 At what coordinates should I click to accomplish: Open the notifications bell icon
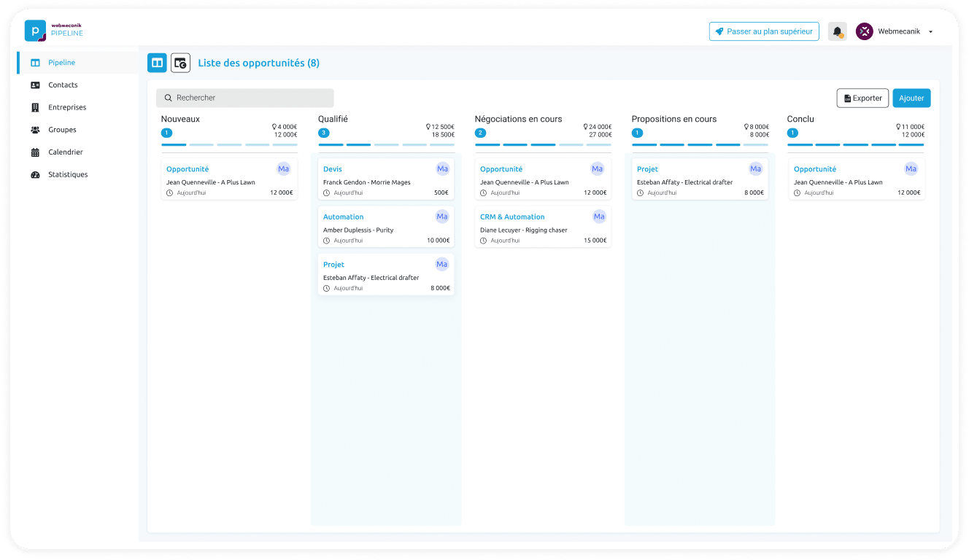pyautogui.click(x=838, y=32)
